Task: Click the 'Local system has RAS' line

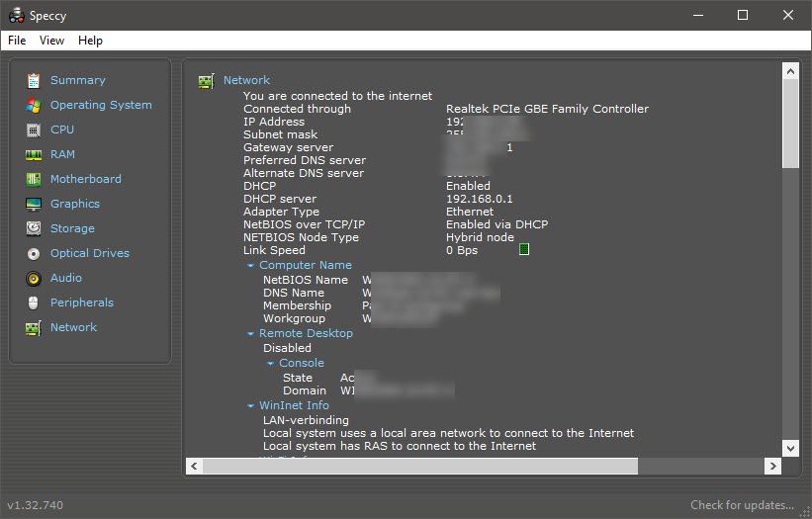Action: (400, 446)
